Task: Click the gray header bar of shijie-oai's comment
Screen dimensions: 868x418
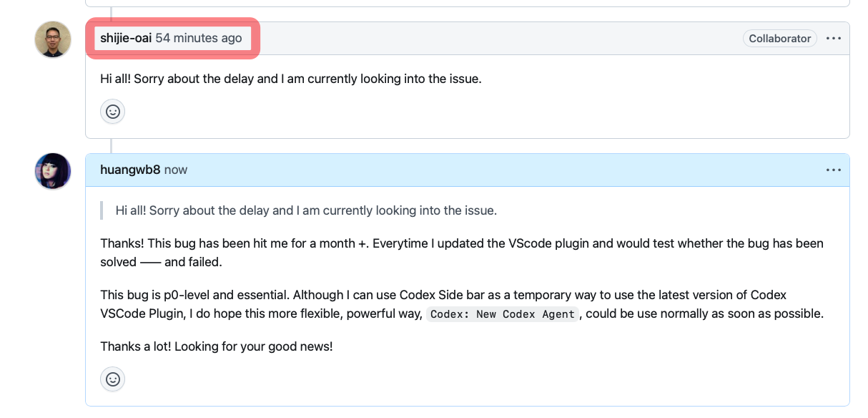Action: tap(500, 39)
